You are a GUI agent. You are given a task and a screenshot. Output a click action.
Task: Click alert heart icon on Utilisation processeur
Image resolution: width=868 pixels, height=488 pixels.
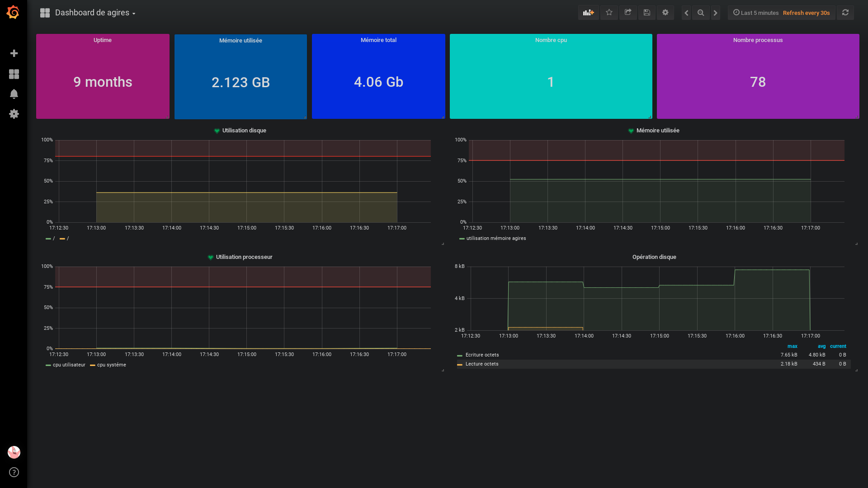[x=211, y=257]
